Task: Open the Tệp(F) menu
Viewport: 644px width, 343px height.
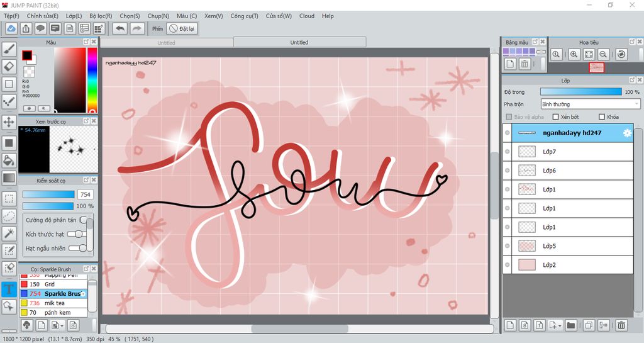Action: pyautogui.click(x=11, y=16)
